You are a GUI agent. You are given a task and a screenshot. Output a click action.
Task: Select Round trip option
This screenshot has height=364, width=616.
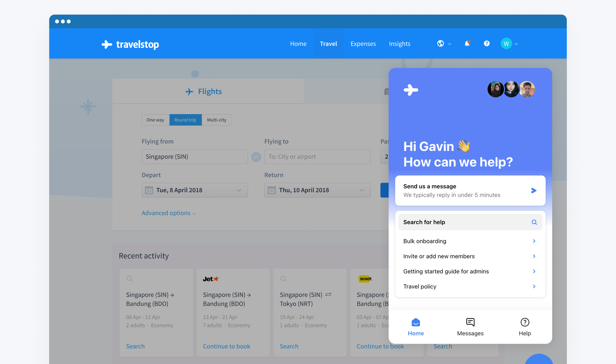(x=185, y=120)
